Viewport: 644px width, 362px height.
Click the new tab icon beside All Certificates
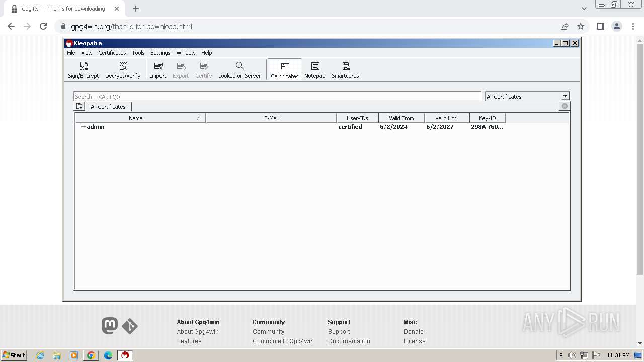point(79,106)
